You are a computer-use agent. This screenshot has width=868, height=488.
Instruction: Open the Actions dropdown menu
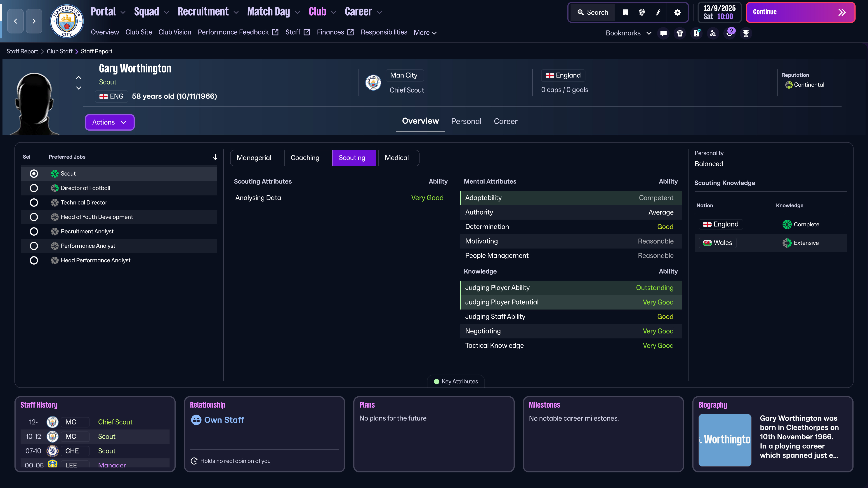(109, 122)
